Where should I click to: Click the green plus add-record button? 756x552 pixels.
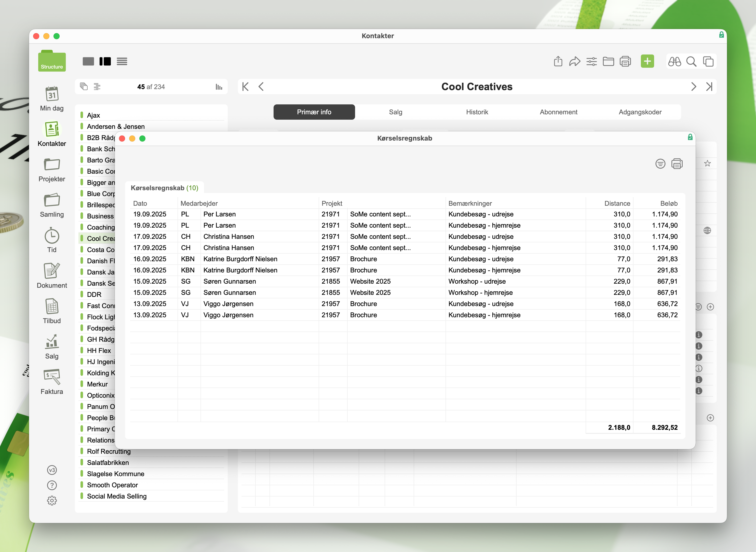tap(647, 61)
